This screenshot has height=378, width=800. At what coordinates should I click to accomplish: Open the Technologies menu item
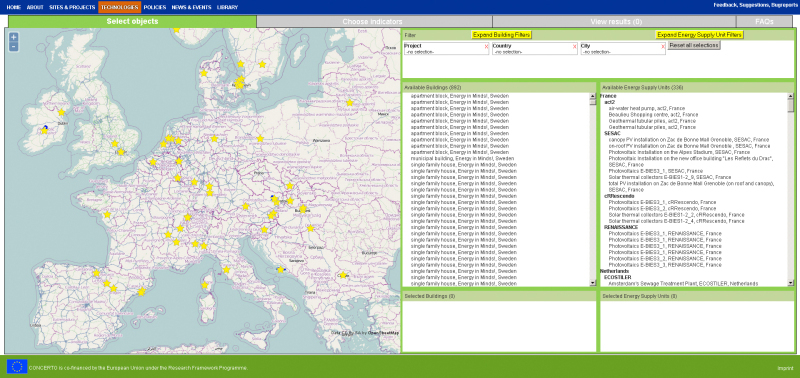[x=119, y=7]
